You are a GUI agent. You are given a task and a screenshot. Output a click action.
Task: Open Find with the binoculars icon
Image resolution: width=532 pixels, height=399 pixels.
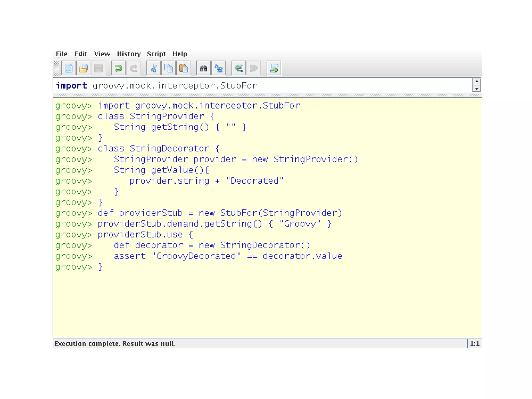click(203, 68)
